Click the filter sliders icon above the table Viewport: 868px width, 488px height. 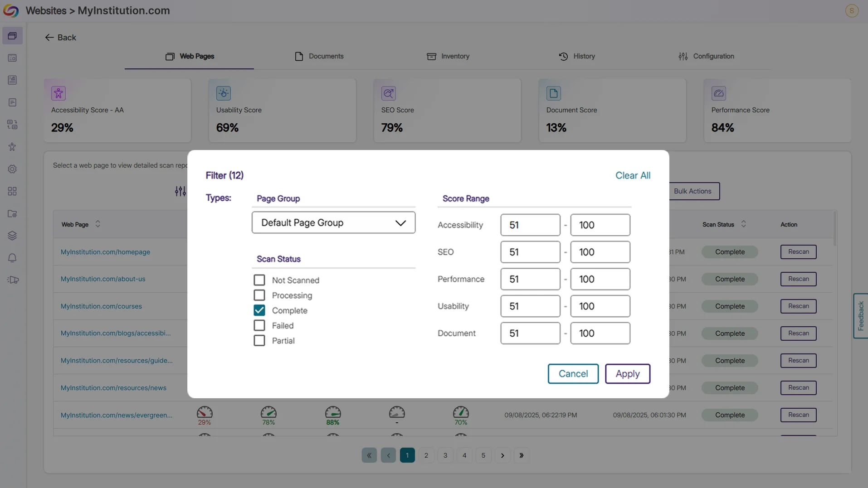coord(180,191)
